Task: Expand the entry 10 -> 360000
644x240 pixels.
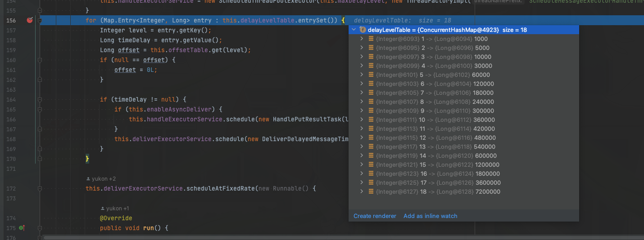Action: coord(362,120)
